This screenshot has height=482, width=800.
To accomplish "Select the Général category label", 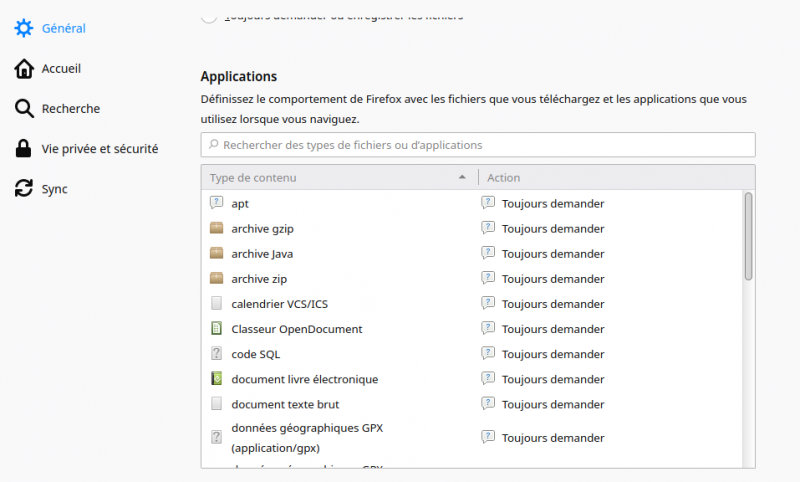I will coord(64,29).
